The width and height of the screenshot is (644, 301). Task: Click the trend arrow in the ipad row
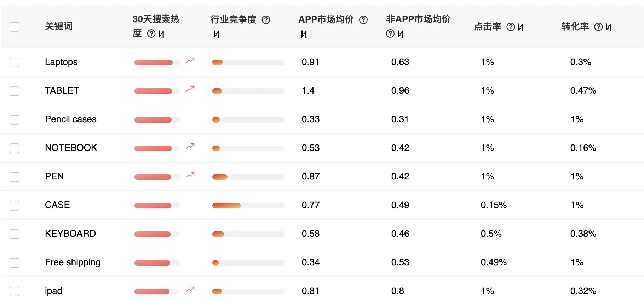coord(190,289)
